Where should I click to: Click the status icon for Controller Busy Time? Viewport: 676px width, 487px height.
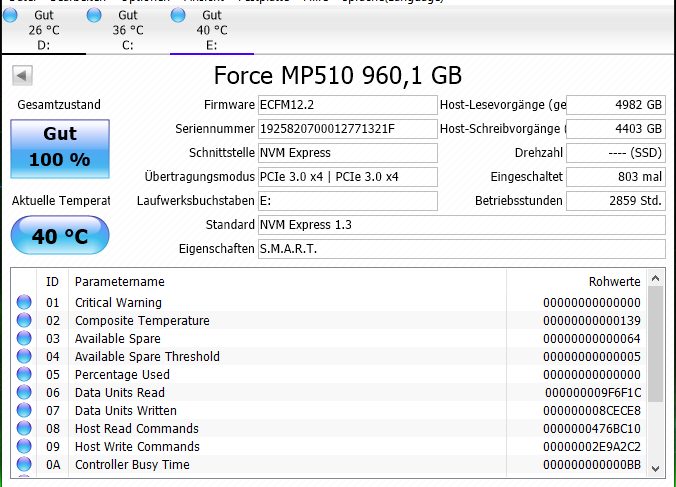(24, 464)
